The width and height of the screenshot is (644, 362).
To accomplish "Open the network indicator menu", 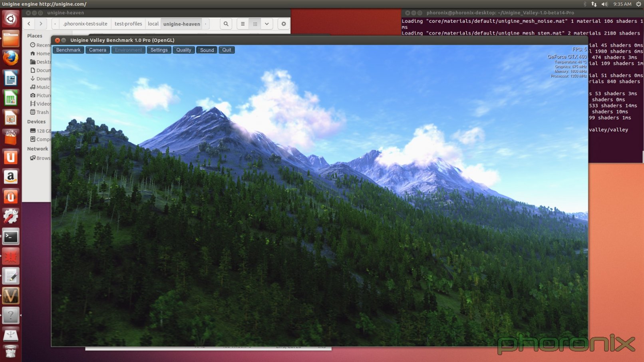I will (x=594, y=4).
